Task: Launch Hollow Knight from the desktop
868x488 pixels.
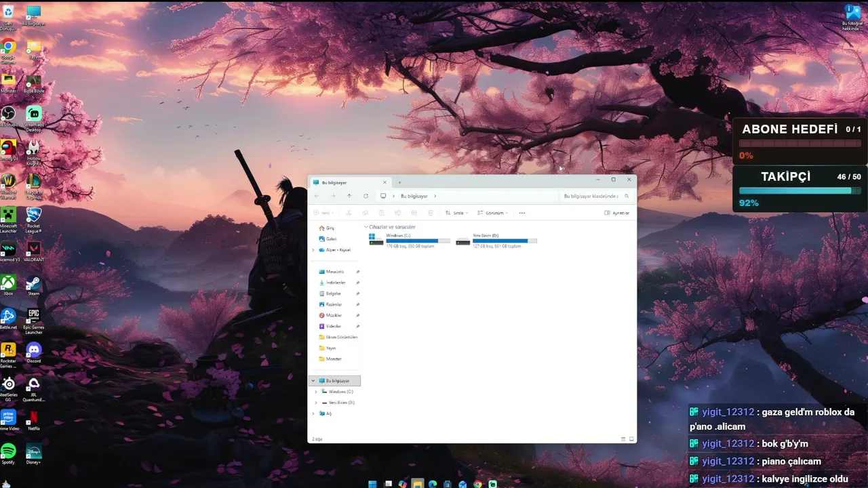Action: point(33,152)
